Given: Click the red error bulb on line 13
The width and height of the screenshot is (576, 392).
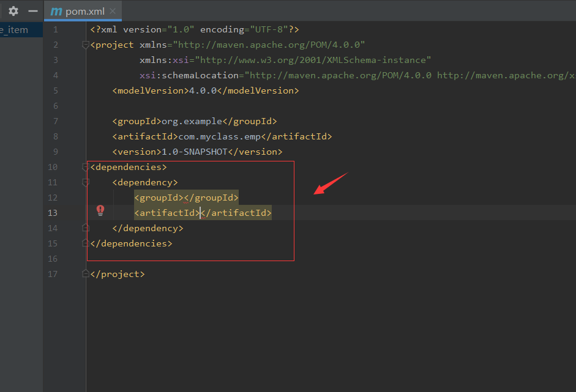Looking at the screenshot, I should (x=100, y=210).
